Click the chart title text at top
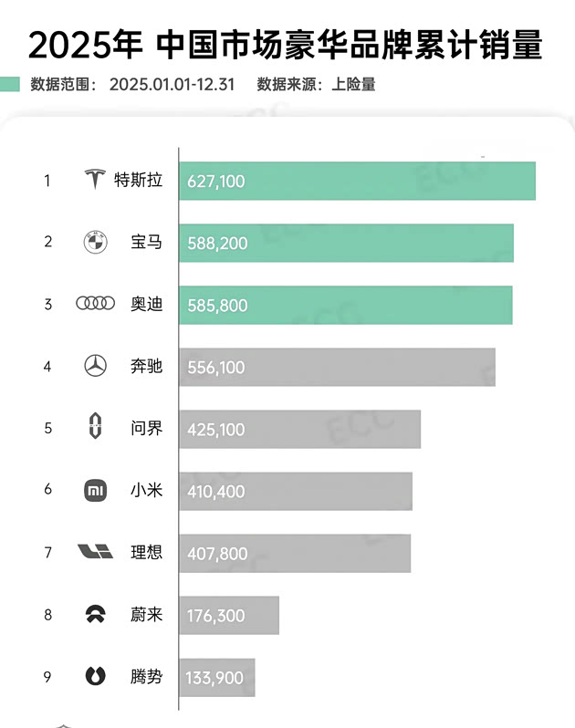This screenshot has width=575, height=728. [x=286, y=43]
